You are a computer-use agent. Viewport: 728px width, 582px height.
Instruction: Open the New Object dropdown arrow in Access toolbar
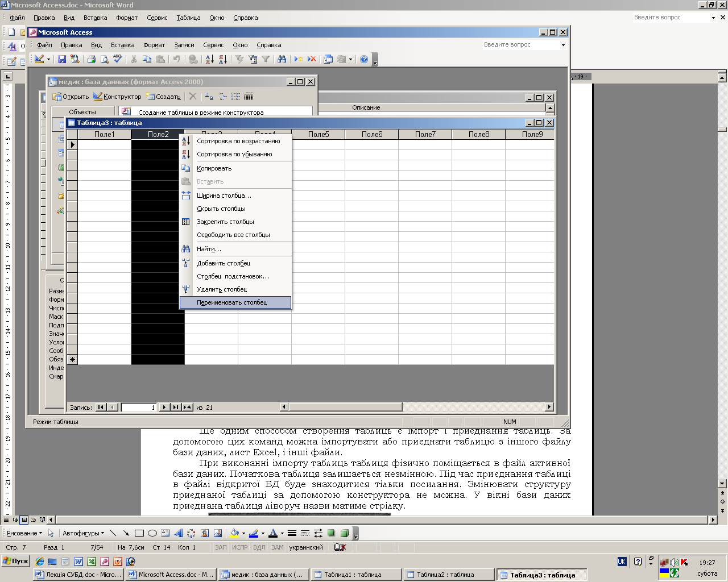350,59
